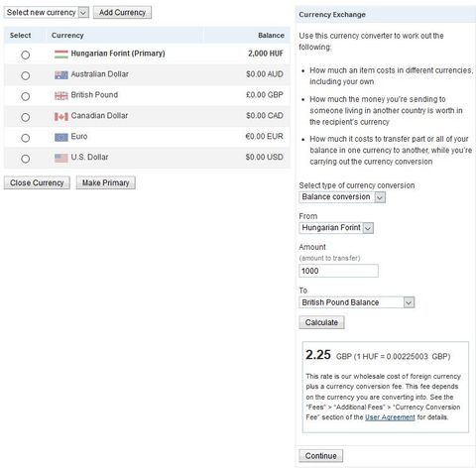
Task: Click the Canadian flag icon
Action: coord(61,116)
